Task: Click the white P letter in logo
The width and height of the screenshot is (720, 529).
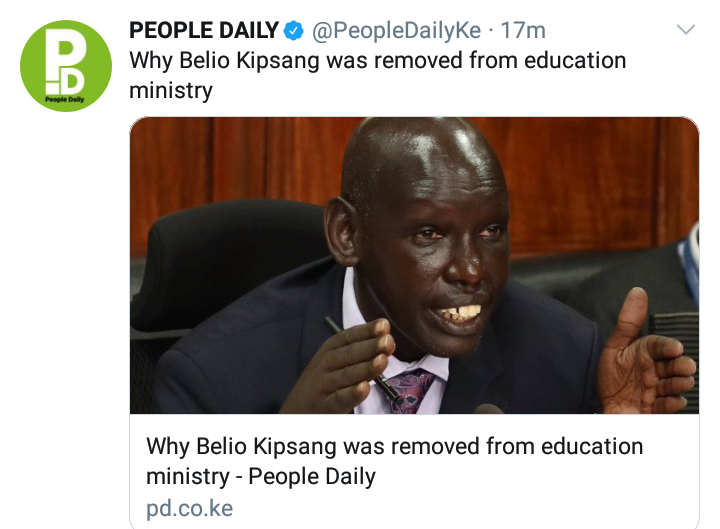Action: tap(59, 53)
